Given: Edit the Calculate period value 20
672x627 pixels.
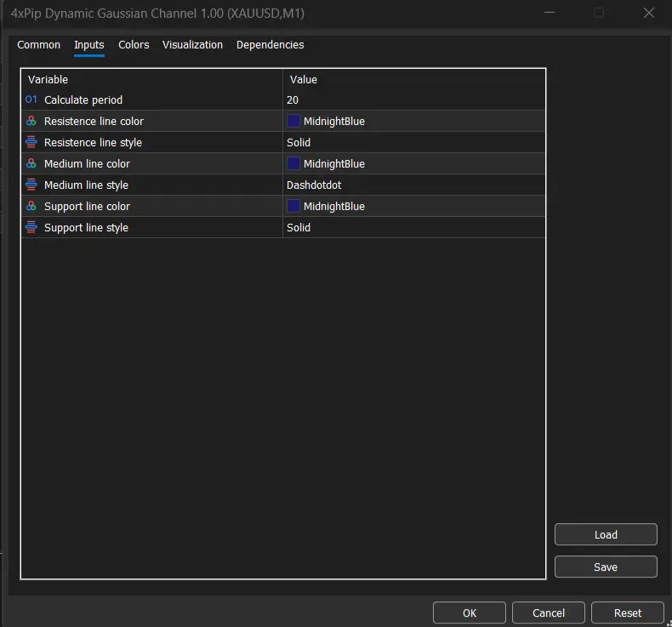Looking at the screenshot, I should [413, 100].
